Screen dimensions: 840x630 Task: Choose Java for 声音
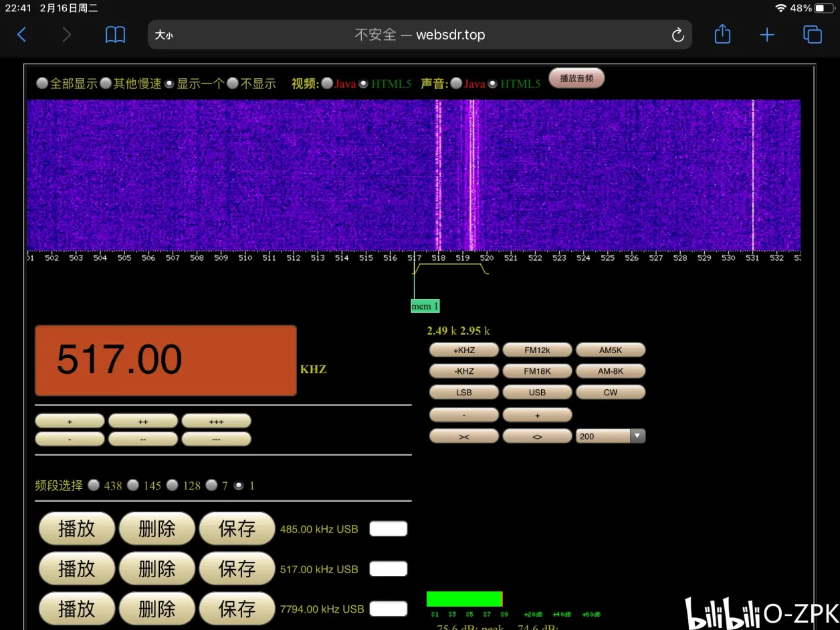456,84
